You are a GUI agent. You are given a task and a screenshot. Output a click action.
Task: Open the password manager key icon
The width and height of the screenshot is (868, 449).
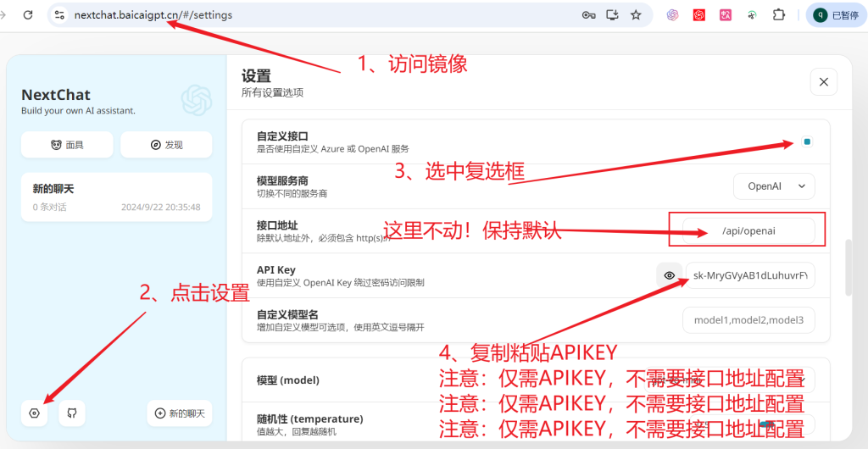coord(588,15)
